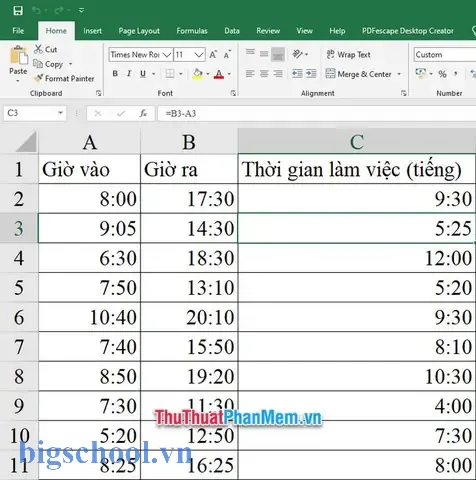Toggle Bold formatting
This screenshot has width=476, height=480.
(115, 74)
